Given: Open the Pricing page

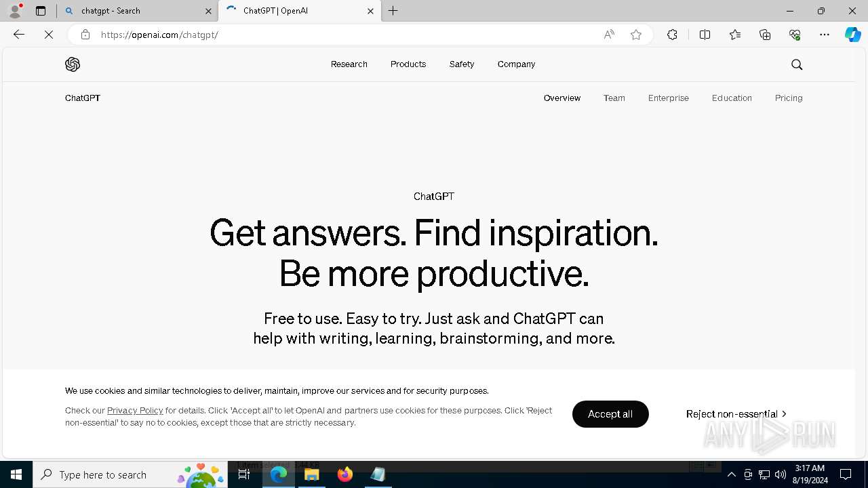Looking at the screenshot, I should pyautogui.click(x=789, y=98).
